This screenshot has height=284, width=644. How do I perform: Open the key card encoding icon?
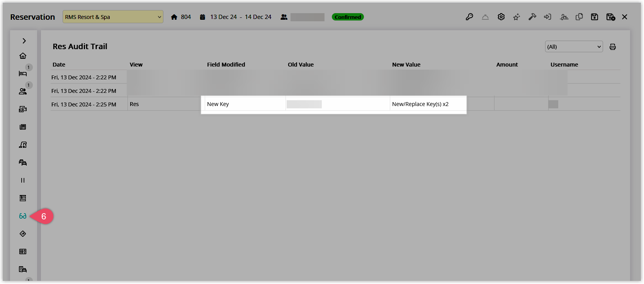[469, 17]
